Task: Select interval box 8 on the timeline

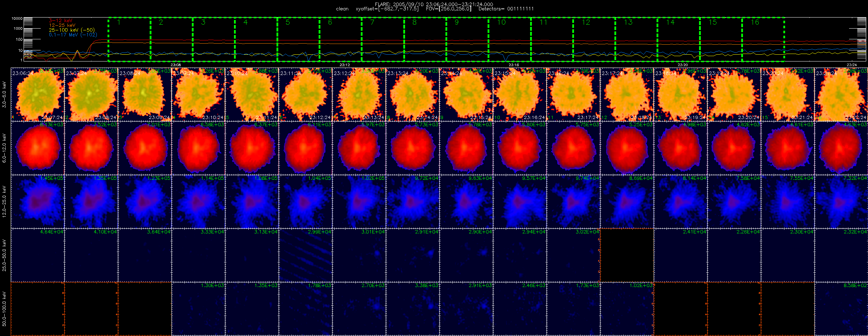Action: 425,39
